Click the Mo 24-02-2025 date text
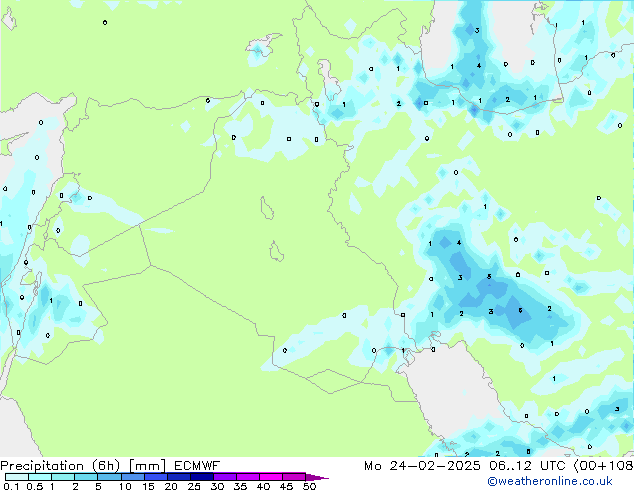 point(422,466)
